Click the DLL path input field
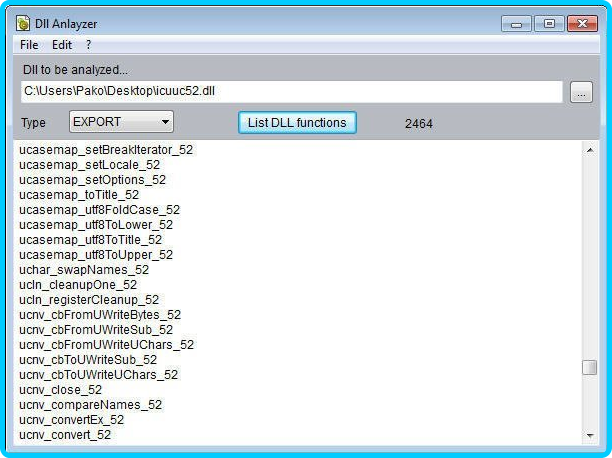This screenshot has height=458, width=612. 292,92
